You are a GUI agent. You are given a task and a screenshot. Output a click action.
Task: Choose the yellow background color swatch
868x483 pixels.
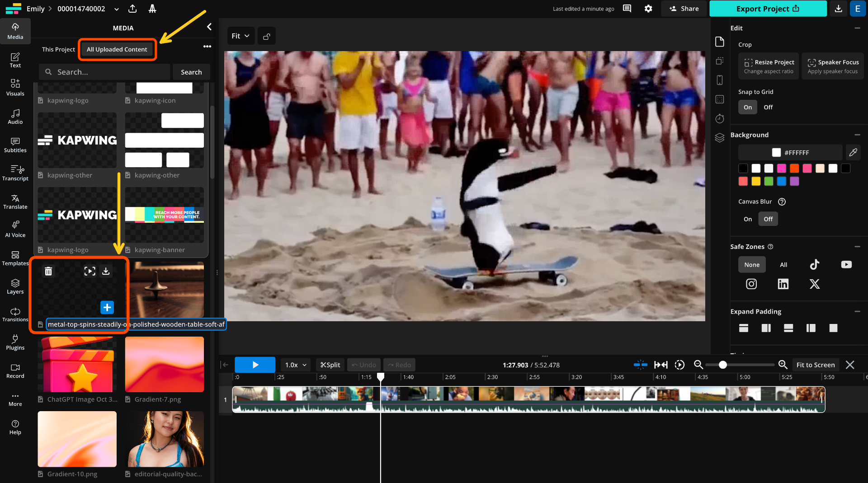(x=756, y=181)
